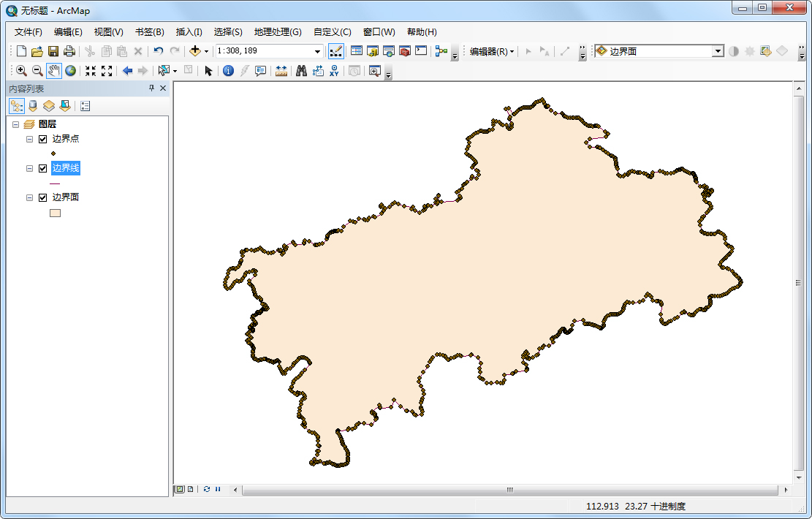Open the 书签(B) menu
812x519 pixels.
149,31
